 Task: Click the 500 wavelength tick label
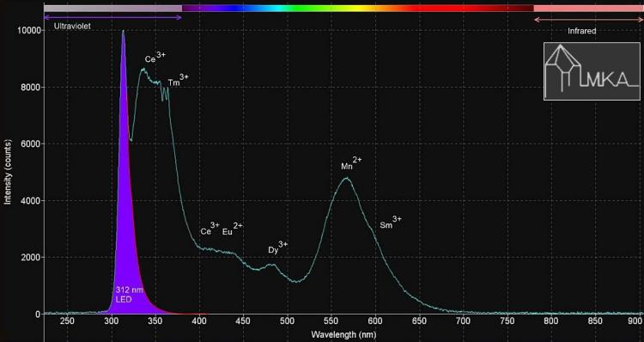[287, 321]
